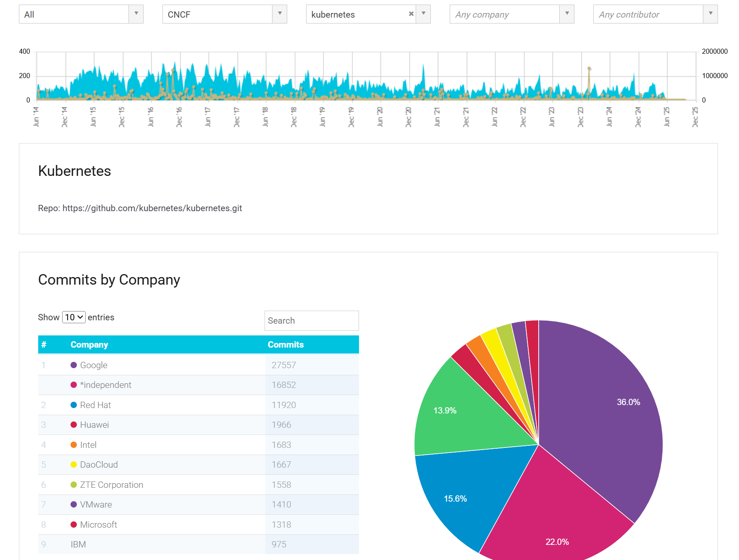Click the blue Red Hat color dot
This screenshot has width=739, height=560.
pyautogui.click(x=74, y=405)
